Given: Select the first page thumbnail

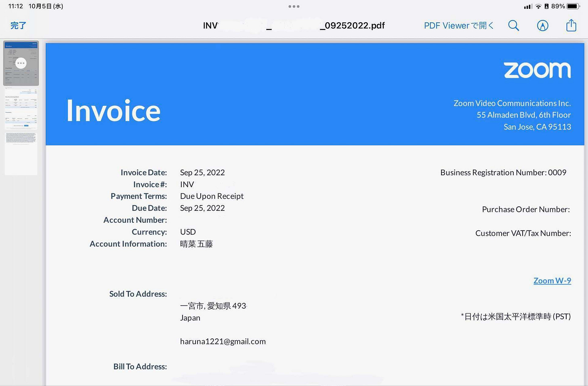Looking at the screenshot, I should click(21, 63).
